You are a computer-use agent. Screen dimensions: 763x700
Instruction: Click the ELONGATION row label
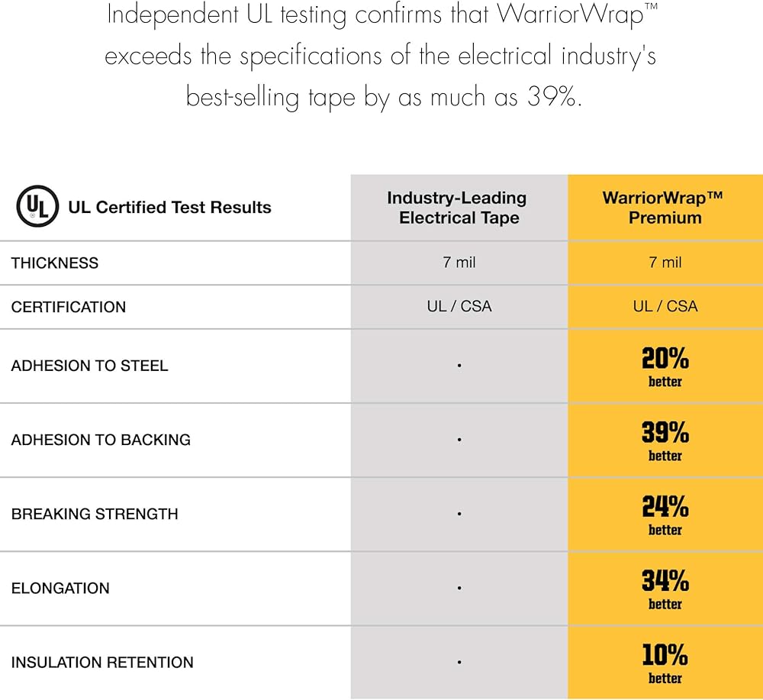coord(60,588)
